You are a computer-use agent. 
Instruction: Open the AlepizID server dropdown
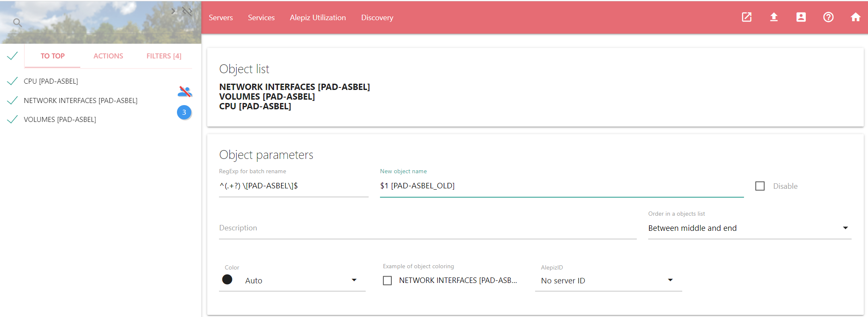(x=608, y=280)
